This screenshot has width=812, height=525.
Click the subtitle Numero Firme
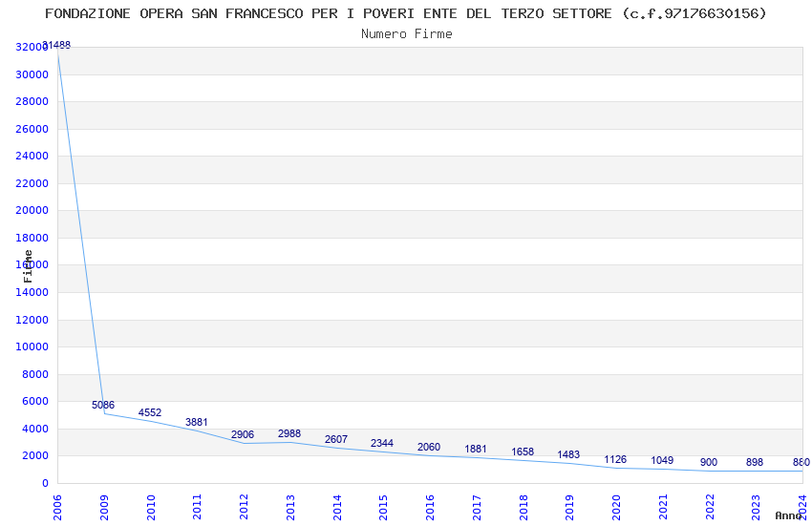coord(407,34)
